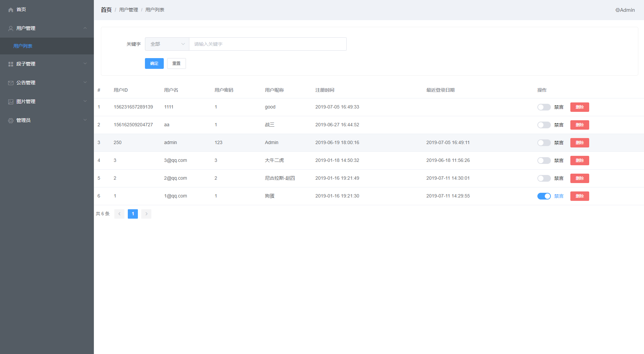Go to previous page arrow

coord(119,214)
